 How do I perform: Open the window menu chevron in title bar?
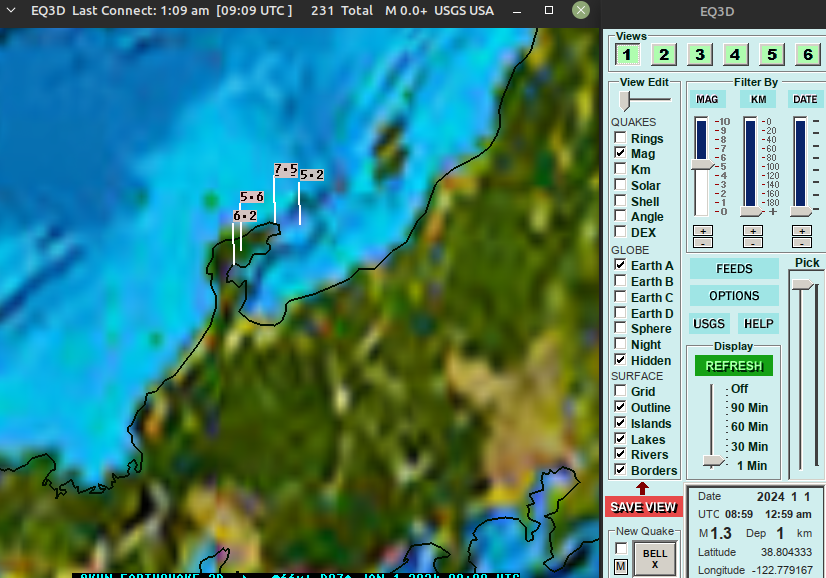click(11, 10)
